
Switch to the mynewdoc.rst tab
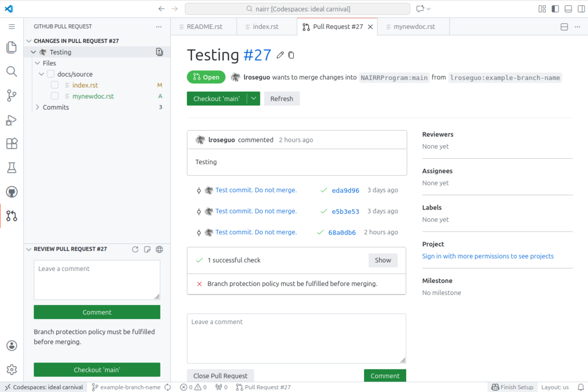click(x=413, y=27)
